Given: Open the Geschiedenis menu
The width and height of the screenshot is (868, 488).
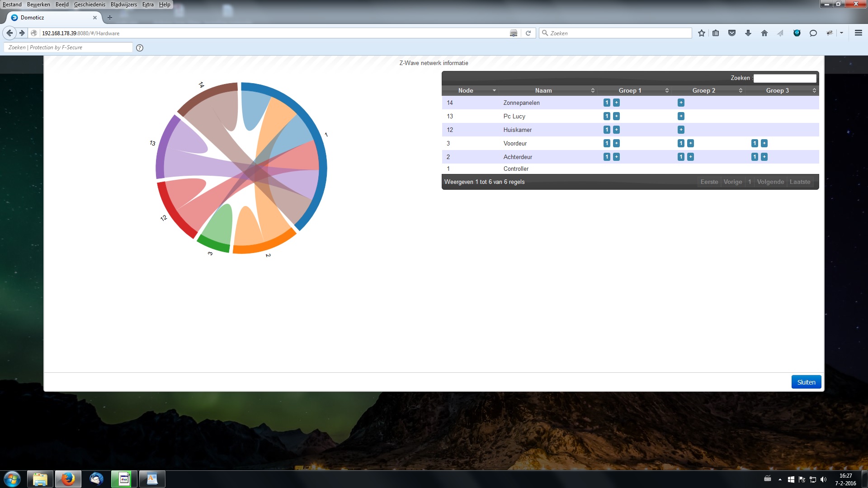Looking at the screenshot, I should [90, 5].
